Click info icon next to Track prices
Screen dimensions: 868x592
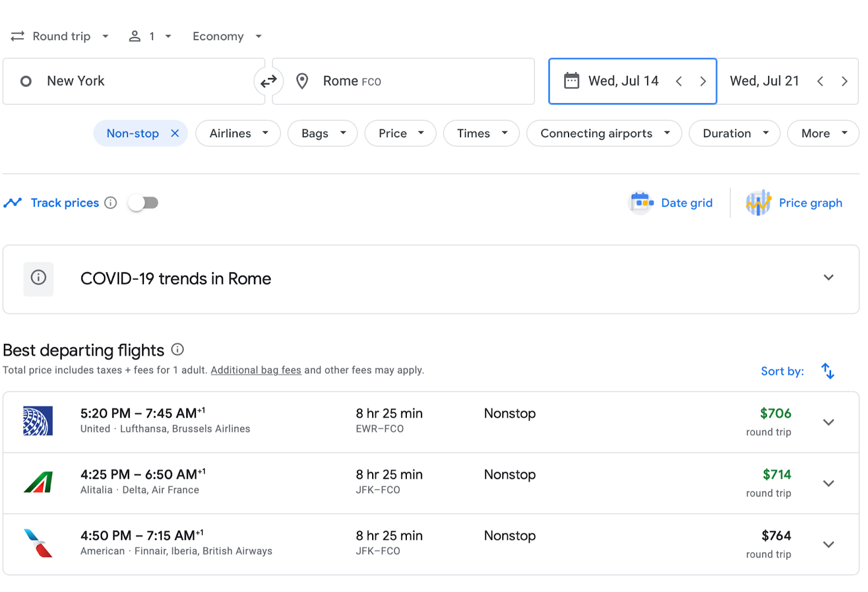(x=111, y=203)
